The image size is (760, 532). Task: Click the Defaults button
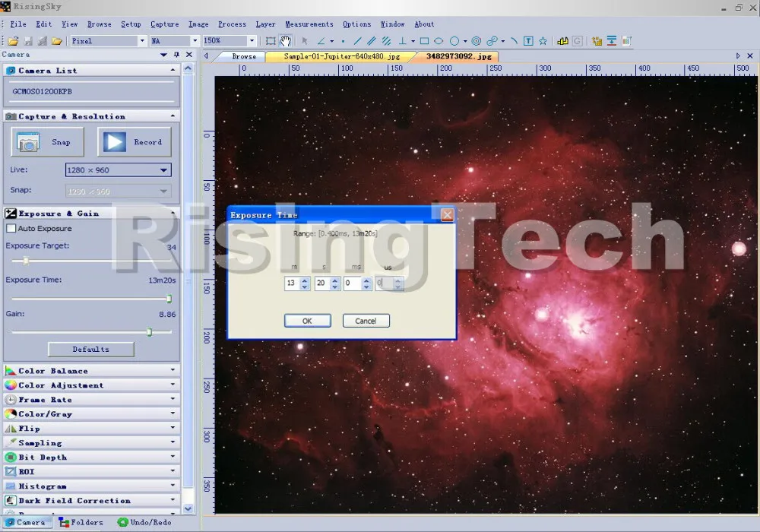tap(90, 350)
